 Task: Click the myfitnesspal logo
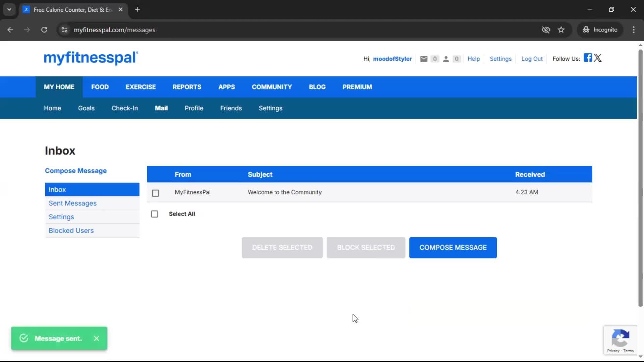(x=91, y=58)
